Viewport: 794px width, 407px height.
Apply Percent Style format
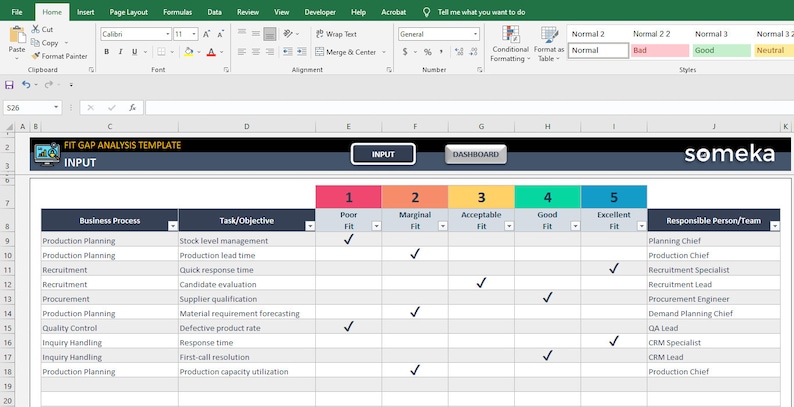point(427,52)
